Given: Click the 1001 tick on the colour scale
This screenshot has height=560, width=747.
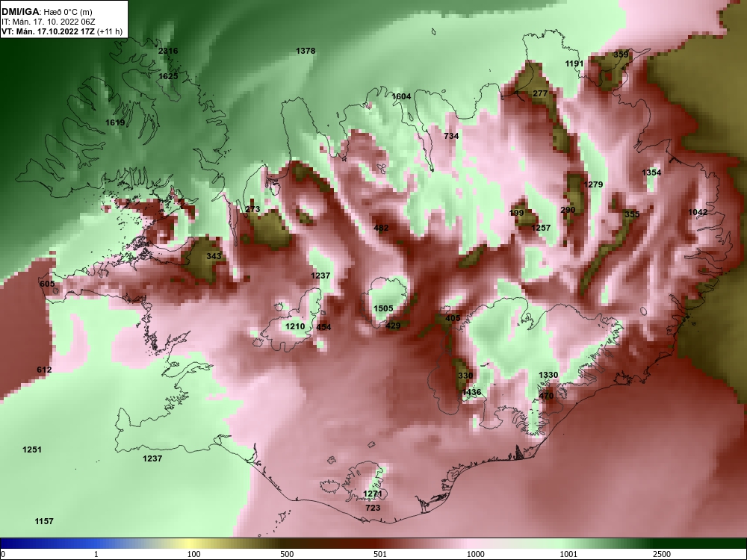Looking at the screenshot, I should tap(568, 554).
